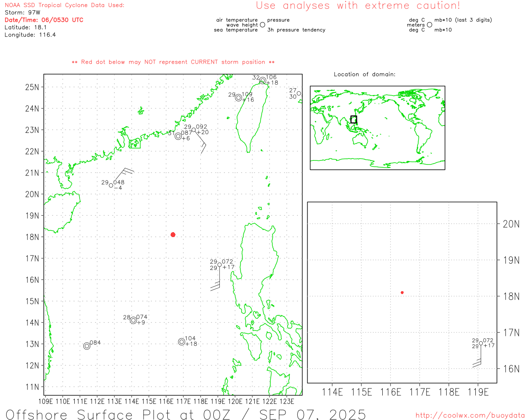Click the 123E longitude label on main map
The height and width of the screenshot is (420, 525).
pos(287,401)
